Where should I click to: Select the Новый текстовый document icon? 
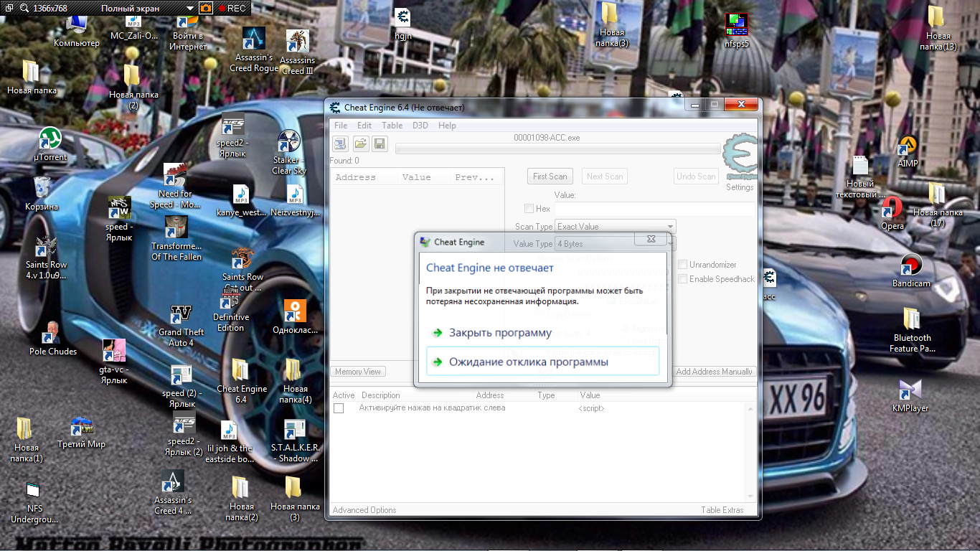[860, 177]
